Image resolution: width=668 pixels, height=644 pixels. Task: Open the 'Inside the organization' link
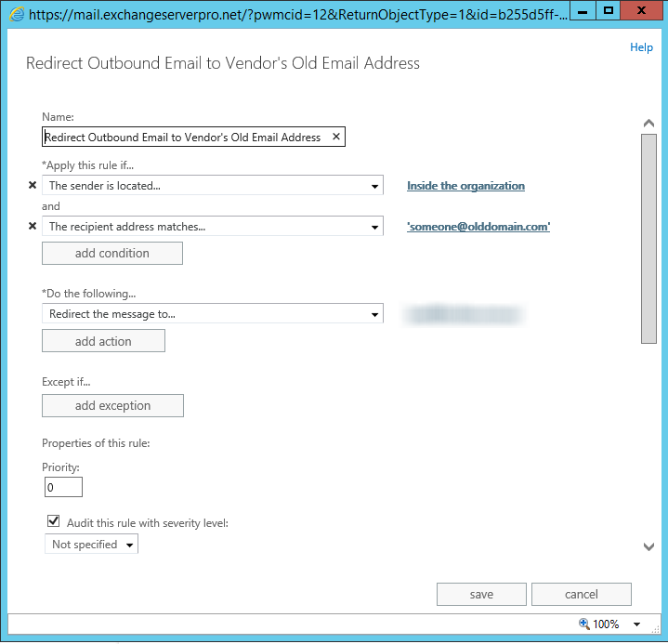tap(465, 186)
